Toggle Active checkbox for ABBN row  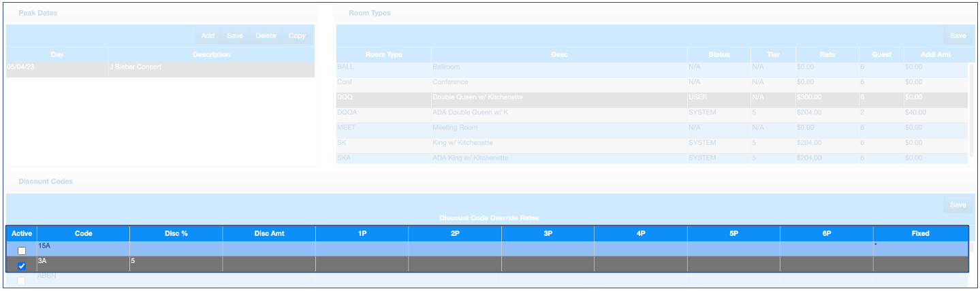(x=22, y=281)
